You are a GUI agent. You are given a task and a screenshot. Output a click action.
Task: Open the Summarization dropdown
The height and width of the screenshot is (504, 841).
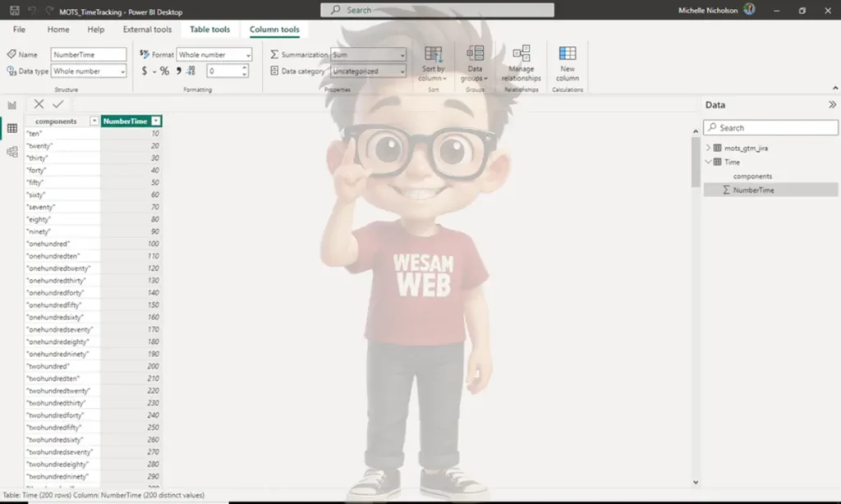(x=368, y=55)
